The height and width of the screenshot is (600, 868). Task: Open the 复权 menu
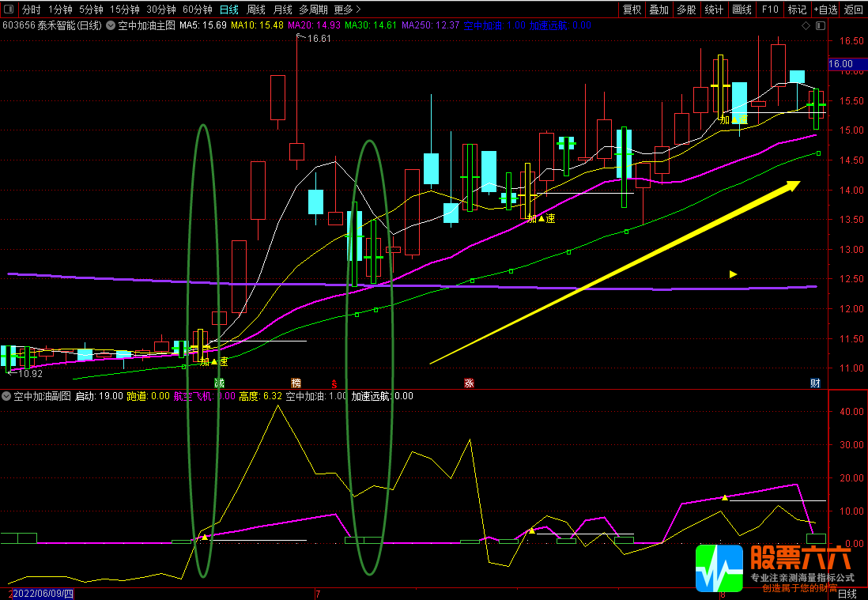click(632, 9)
